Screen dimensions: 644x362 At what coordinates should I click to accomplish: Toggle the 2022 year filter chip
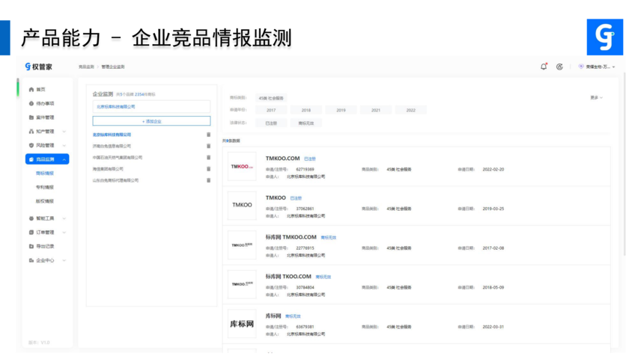pos(410,111)
